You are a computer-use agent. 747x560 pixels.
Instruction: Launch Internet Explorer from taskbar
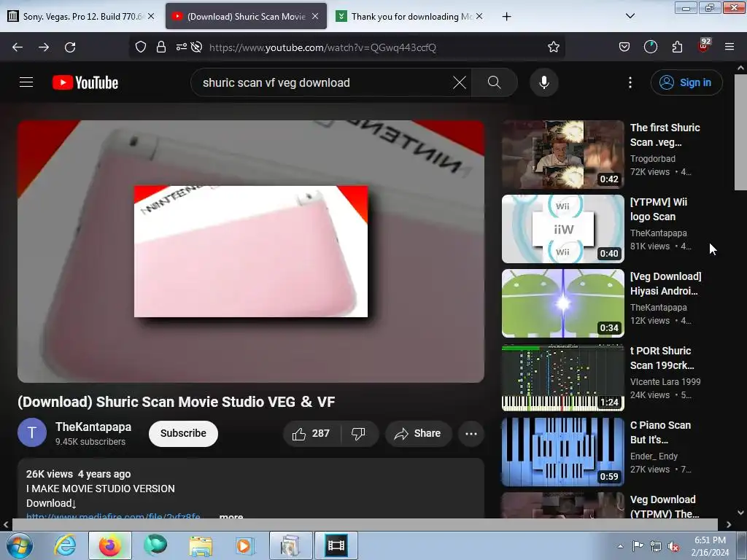65,545
